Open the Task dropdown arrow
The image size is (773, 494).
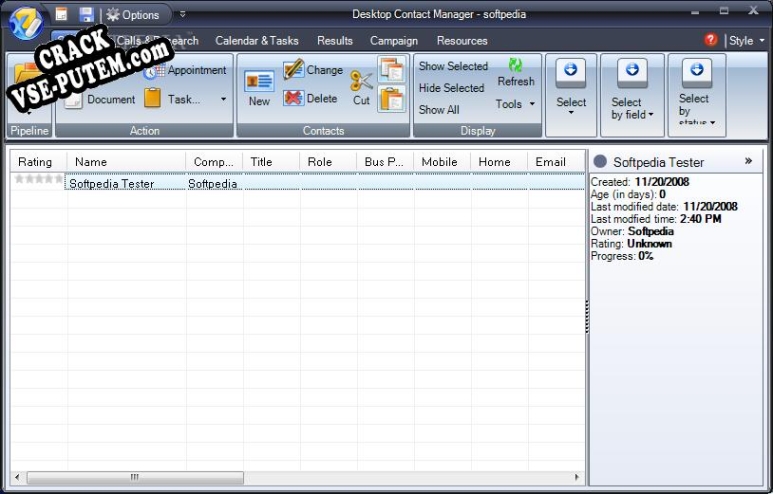click(223, 99)
